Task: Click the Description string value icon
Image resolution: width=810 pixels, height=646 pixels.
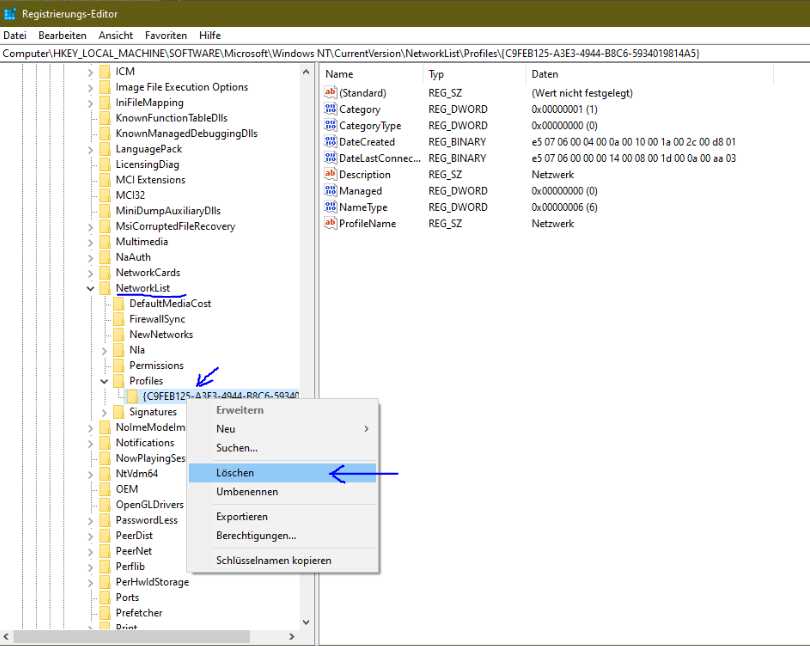Action: tap(331, 174)
